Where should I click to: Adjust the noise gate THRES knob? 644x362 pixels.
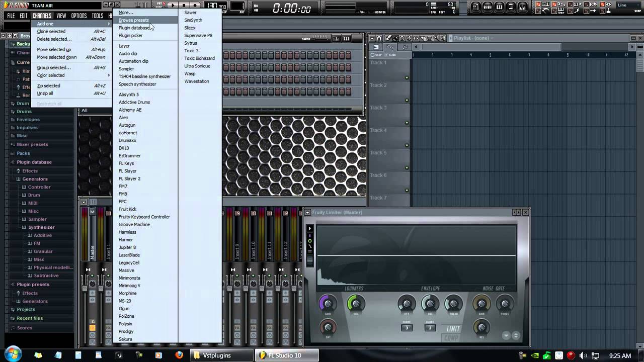coord(505,303)
